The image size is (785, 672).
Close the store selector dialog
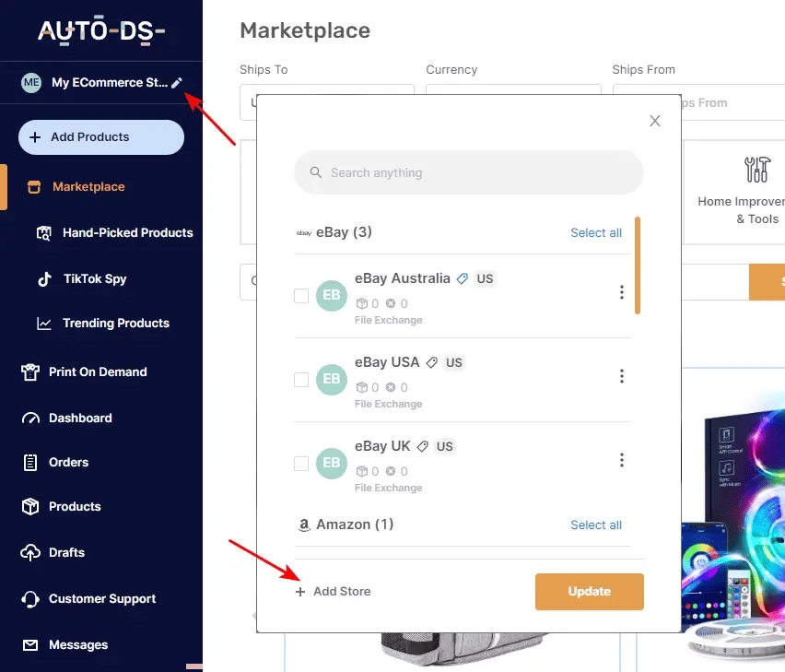pyautogui.click(x=655, y=121)
